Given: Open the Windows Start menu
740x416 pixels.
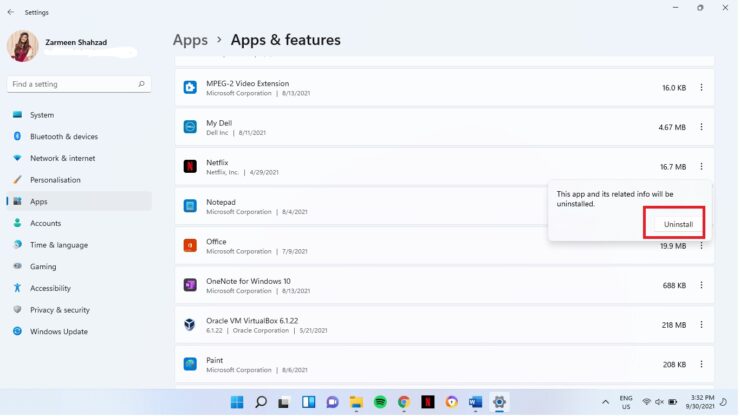Looking at the screenshot, I should (237, 402).
